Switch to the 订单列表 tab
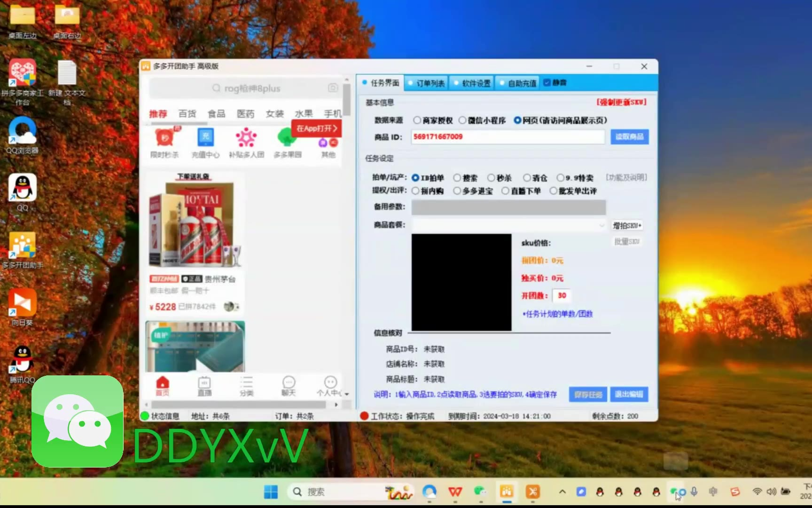 coord(427,83)
